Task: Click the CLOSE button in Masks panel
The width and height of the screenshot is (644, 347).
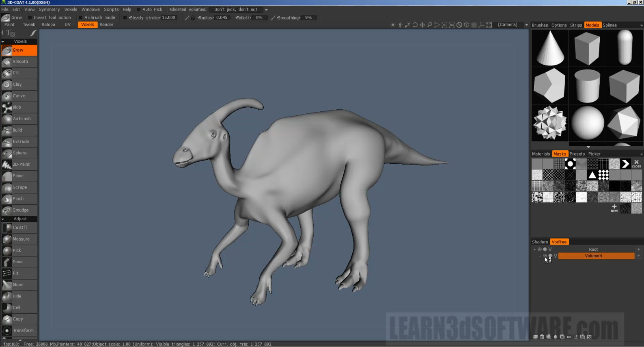Action: (636, 164)
